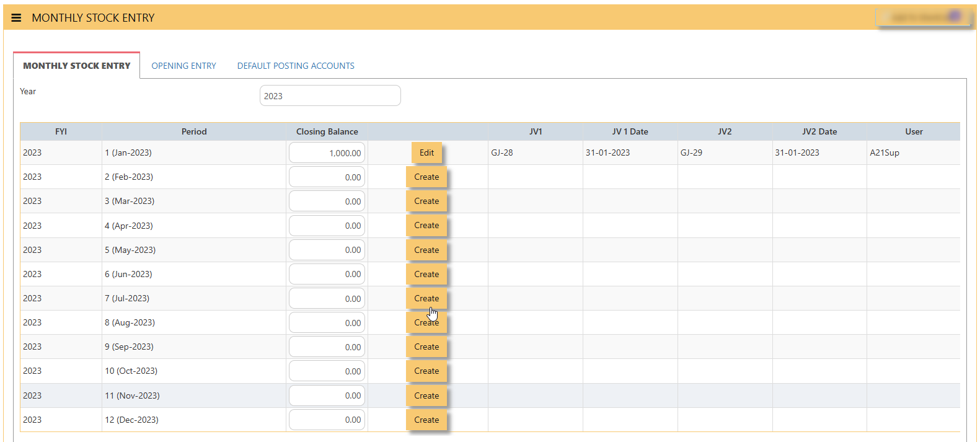
Task: Create the Feb-2023 stock entry
Action: pos(426,177)
